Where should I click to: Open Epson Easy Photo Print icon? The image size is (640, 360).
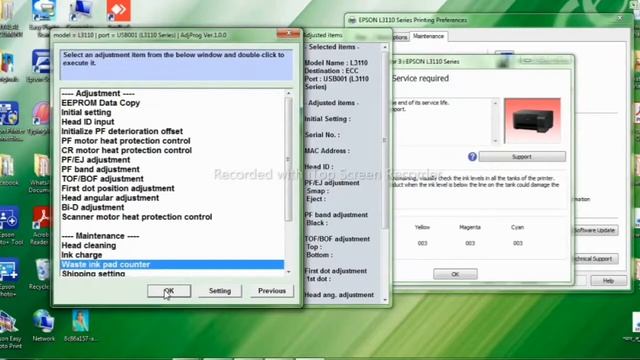click(x=10, y=330)
